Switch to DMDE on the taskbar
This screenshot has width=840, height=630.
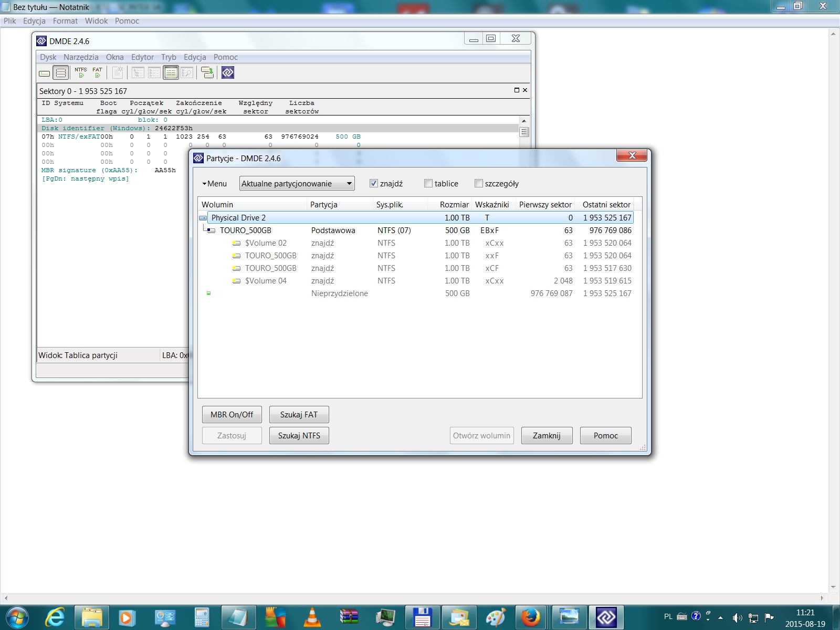(606, 617)
